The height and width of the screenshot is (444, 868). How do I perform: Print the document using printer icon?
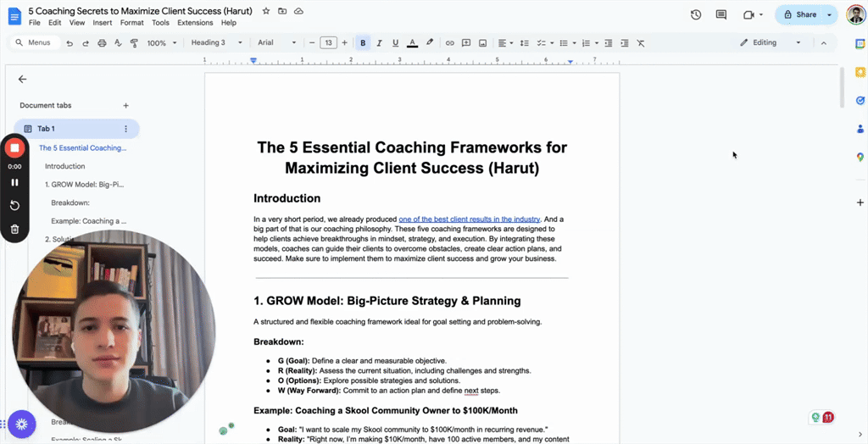102,42
